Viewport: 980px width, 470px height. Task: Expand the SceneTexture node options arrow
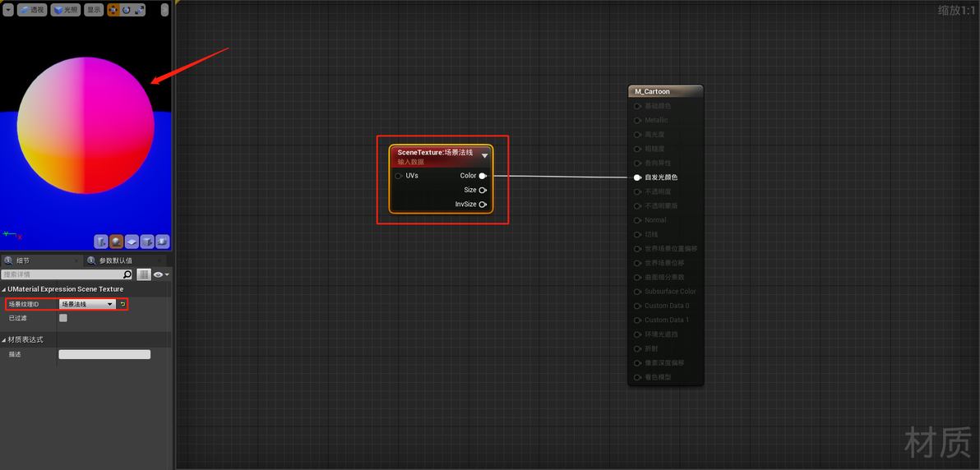click(484, 155)
